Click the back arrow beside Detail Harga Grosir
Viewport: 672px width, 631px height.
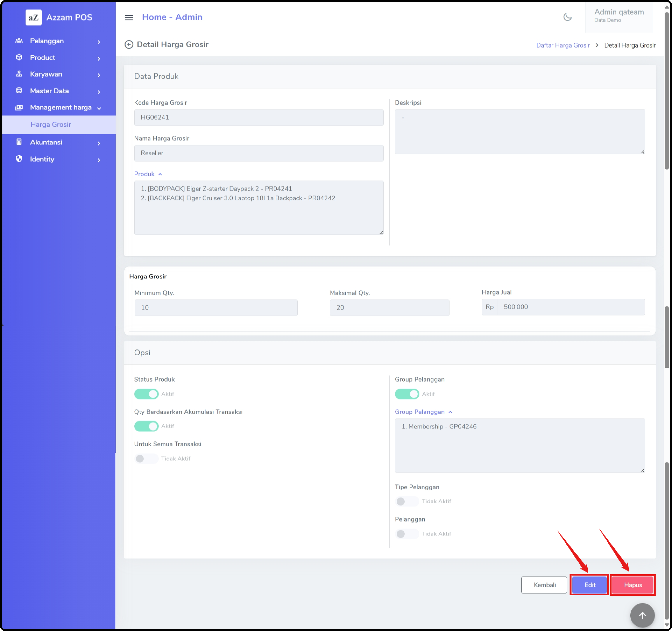tap(129, 45)
